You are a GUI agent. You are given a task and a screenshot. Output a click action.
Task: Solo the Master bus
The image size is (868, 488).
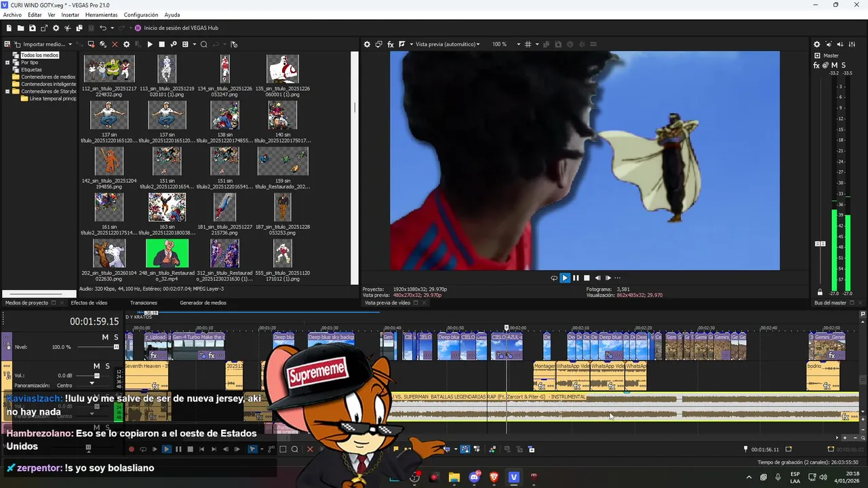tap(844, 65)
